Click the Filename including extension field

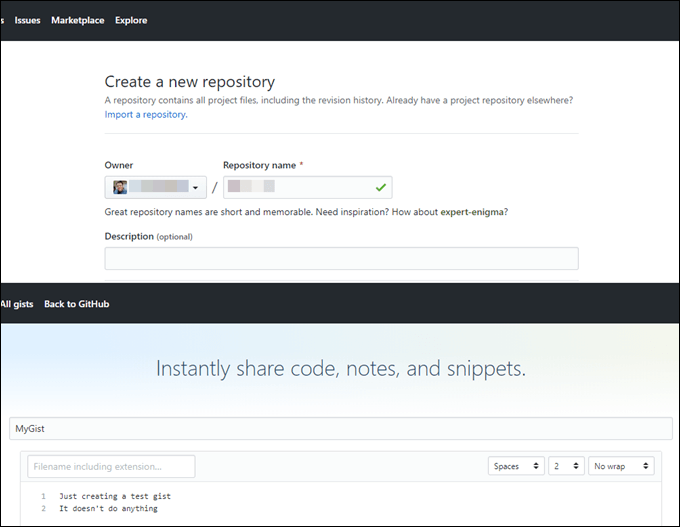pos(111,466)
